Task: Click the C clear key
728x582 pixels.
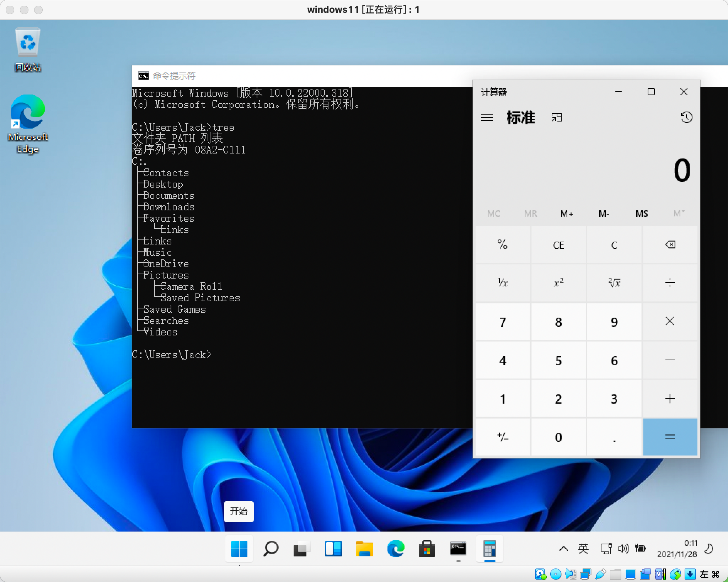Action: click(614, 245)
